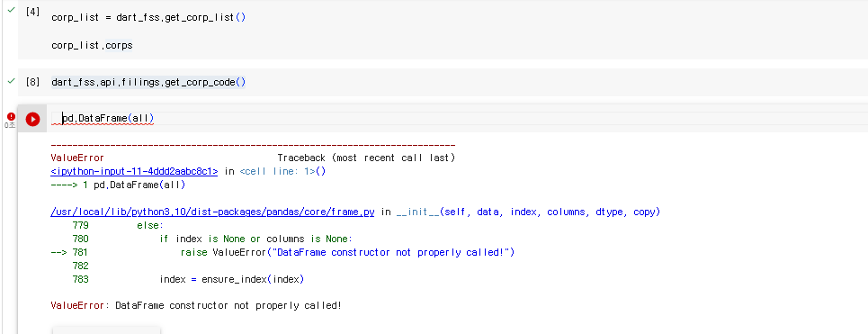
Task: Click traceback line 780 'if index is None'
Action: click(212, 239)
